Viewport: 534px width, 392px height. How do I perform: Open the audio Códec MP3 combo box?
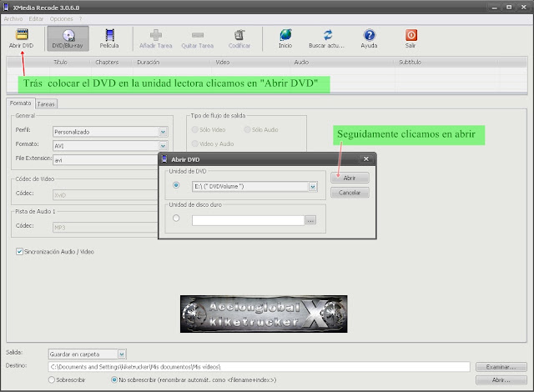click(106, 228)
